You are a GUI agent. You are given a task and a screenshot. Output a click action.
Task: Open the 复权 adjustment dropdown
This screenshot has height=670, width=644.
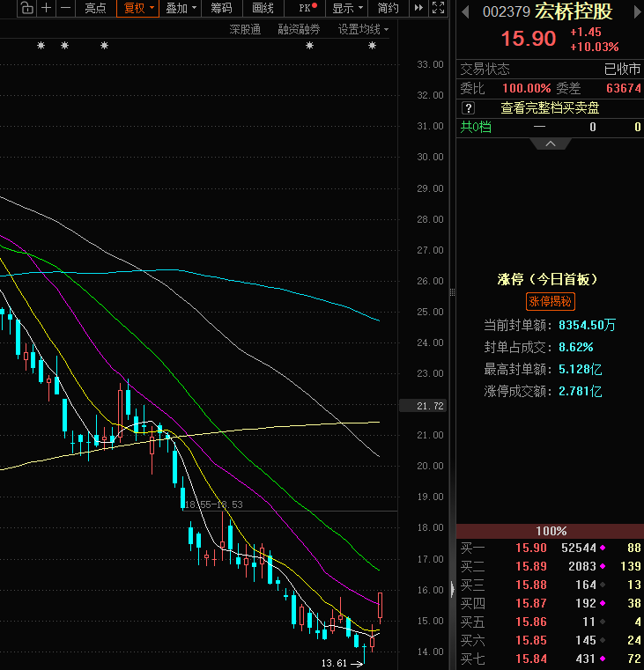point(137,8)
